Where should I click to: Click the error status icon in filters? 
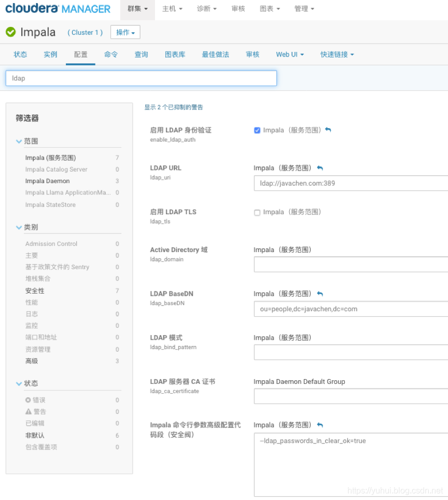click(x=28, y=400)
